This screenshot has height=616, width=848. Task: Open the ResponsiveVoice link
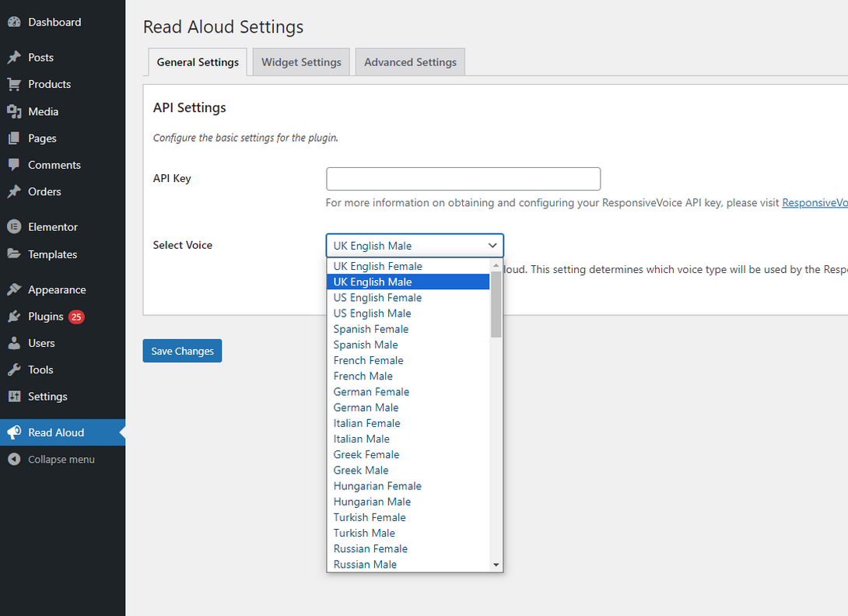(814, 202)
